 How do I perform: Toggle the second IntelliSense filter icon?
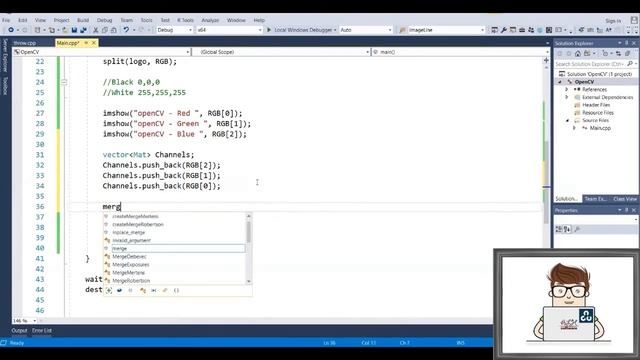click(119, 291)
